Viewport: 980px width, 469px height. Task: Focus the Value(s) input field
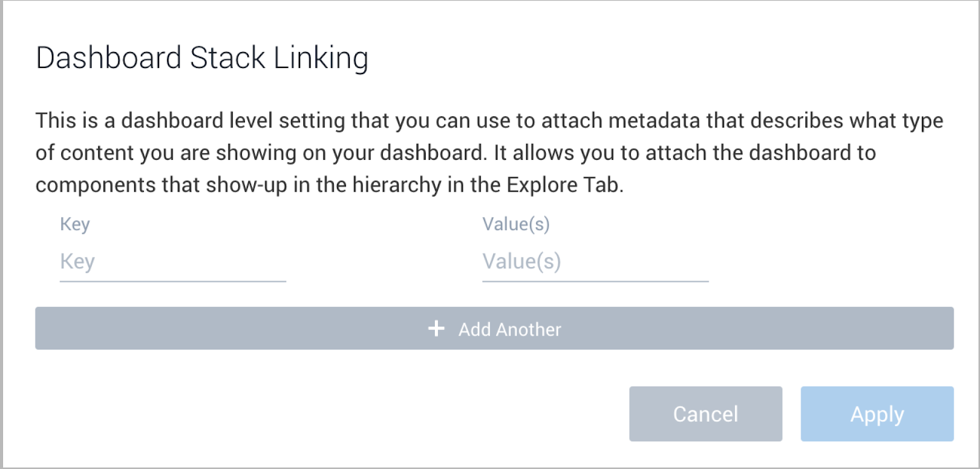pos(595,262)
